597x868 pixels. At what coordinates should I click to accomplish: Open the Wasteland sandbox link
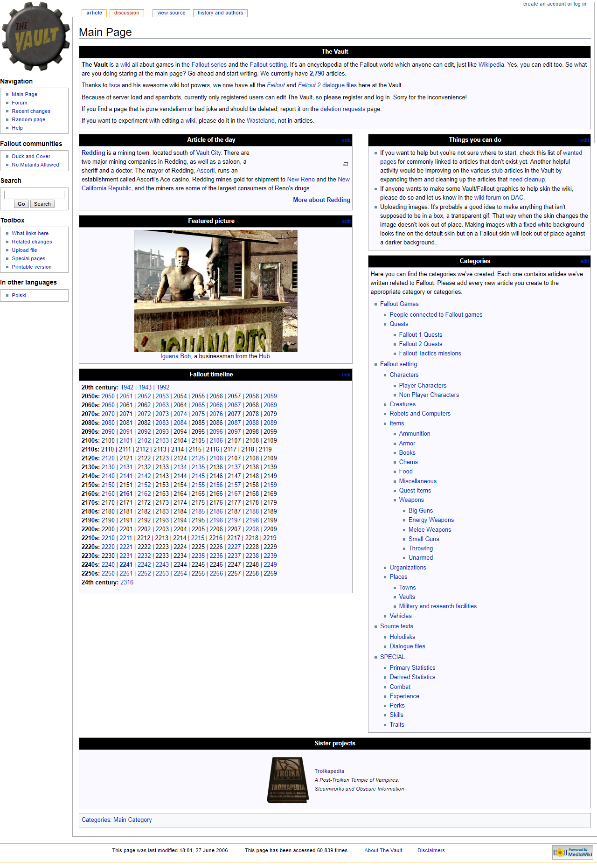click(x=261, y=121)
